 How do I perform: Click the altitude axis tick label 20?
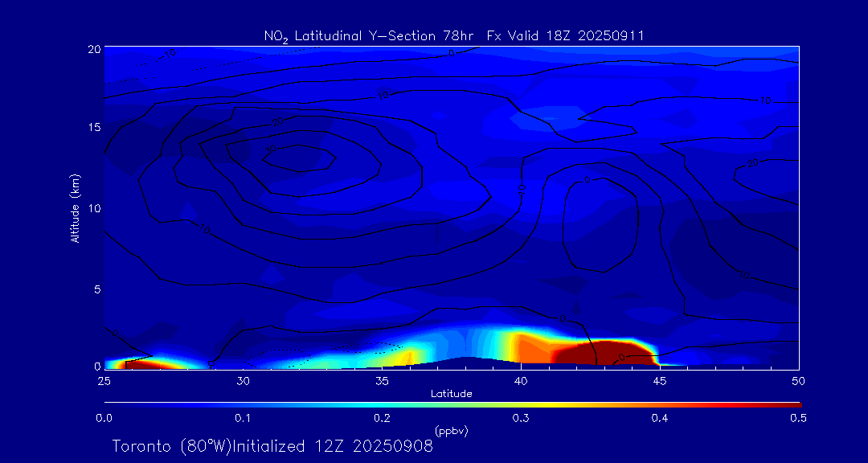coord(92,48)
